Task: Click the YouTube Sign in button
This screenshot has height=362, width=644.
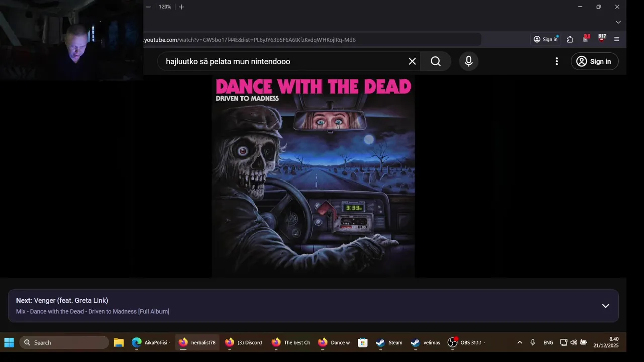Action: pos(594,61)
